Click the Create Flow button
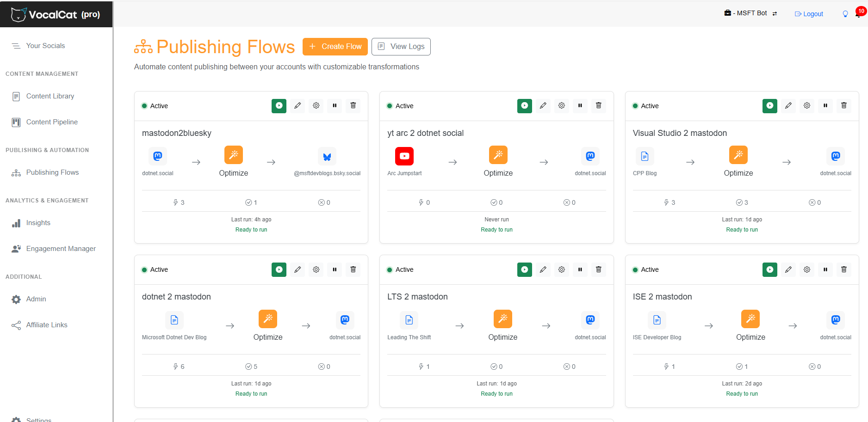868x422 pixels. pyautogui.click(x=335, y=47)
